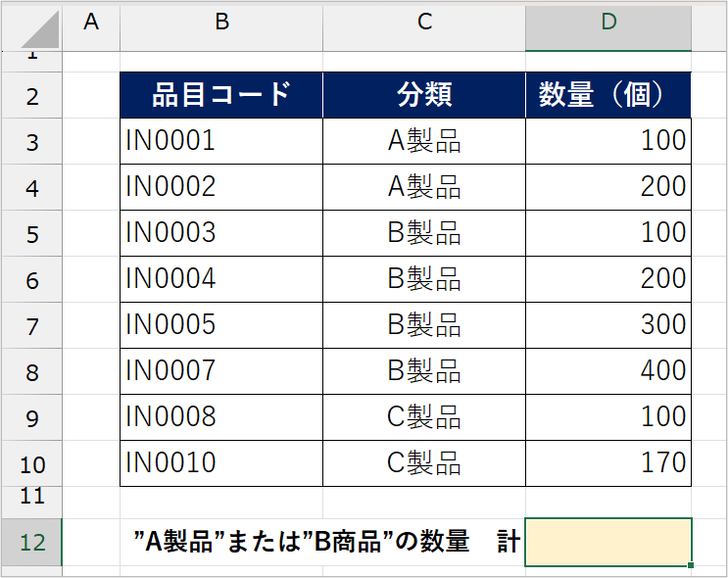Click the 品目コード header cell
Screen dimensions: 728x578
[x=221, y=95]
